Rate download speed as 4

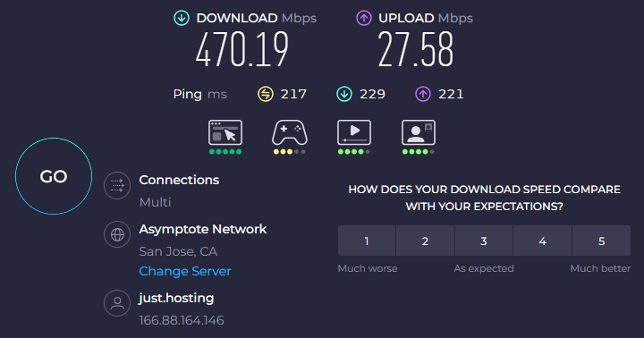tap(543, 241)
